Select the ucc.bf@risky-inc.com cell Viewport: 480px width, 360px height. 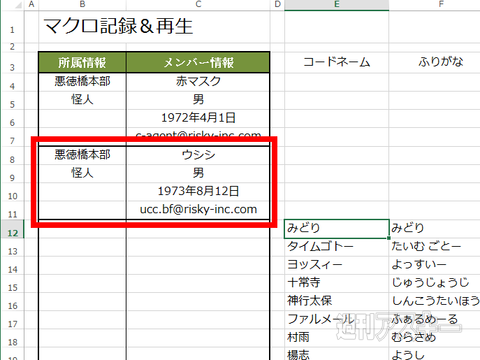click(198, 211)
